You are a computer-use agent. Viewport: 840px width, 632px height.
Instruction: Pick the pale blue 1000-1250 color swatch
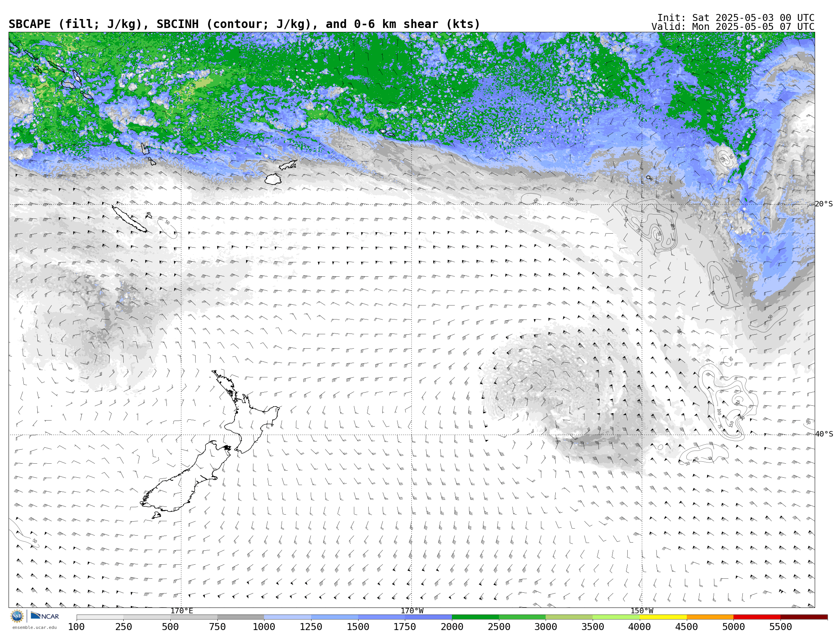[x=287, y=617]
